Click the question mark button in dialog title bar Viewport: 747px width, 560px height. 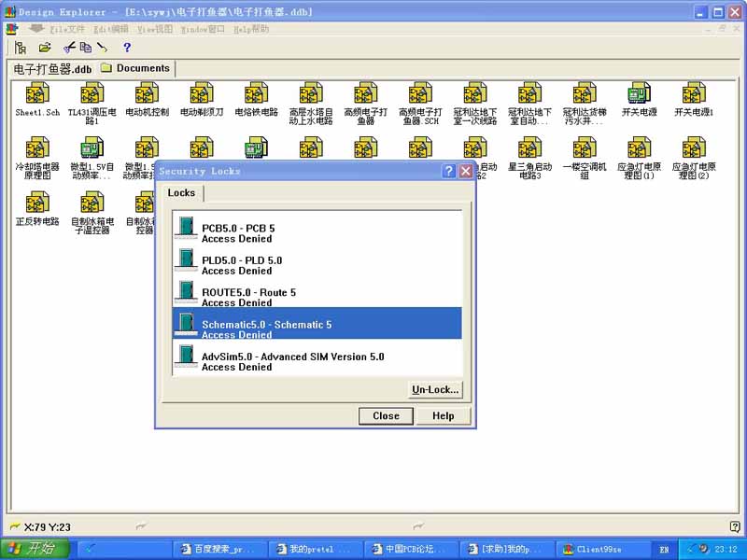tap(449, 171)
